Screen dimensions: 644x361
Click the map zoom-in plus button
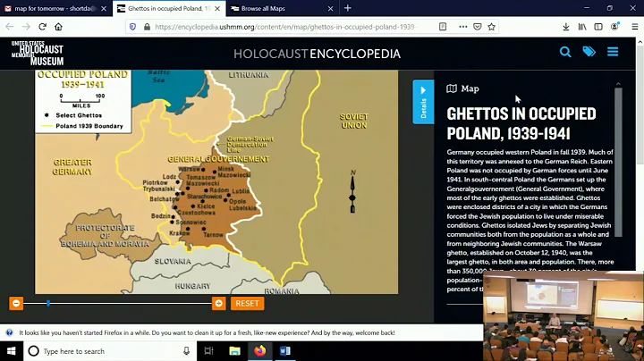point(219,303)
